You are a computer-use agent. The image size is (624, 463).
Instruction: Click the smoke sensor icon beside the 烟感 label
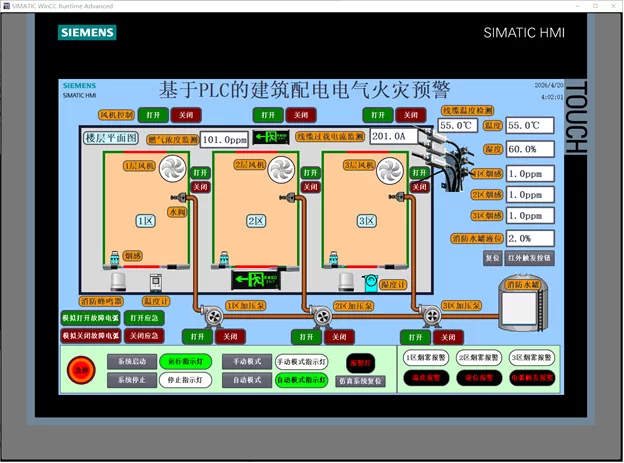coord(115,259)
